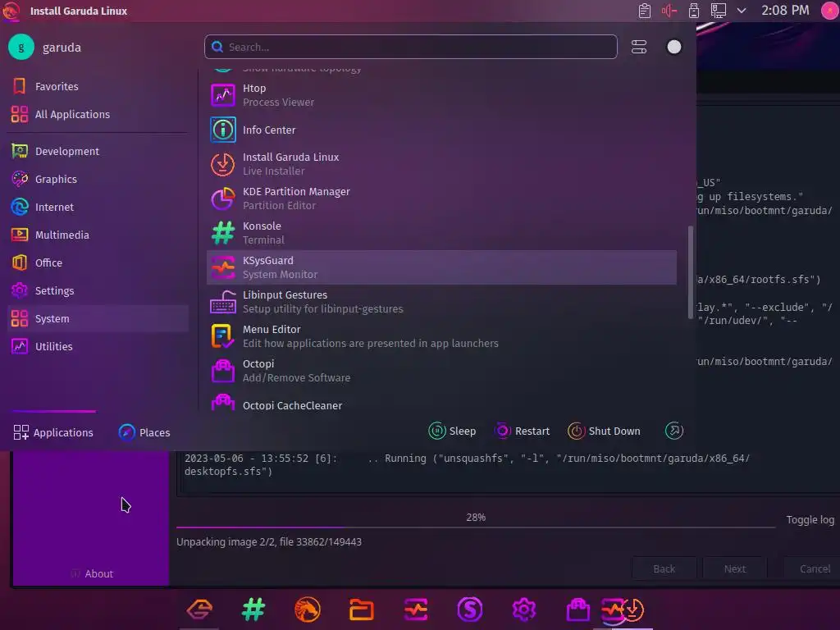The width and height of the screenshot is (840, 630).
Task: Open Htop process viewer entry
Action: point(441,95)
